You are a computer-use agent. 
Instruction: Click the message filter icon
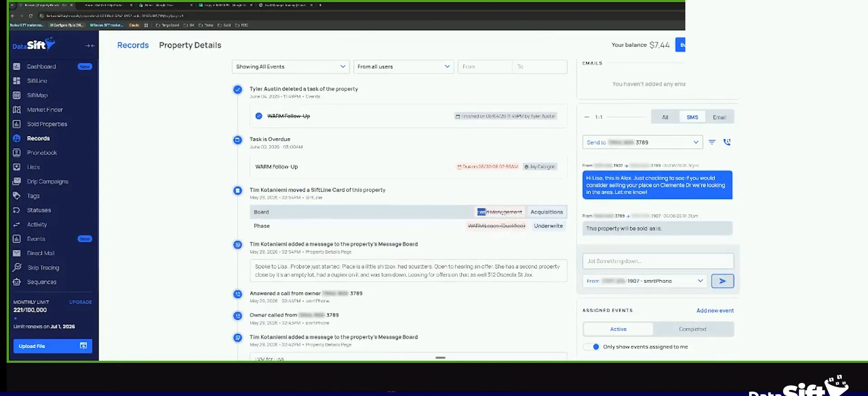pyautogui.click(x=712, y=142)
